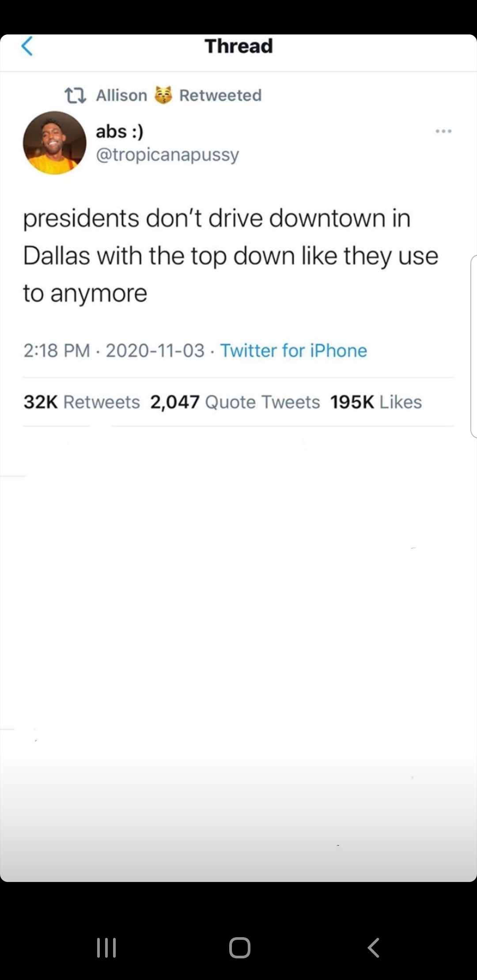Grab the edge panel handle on right side
Screen dimensions: 477x980
[473, 347]
